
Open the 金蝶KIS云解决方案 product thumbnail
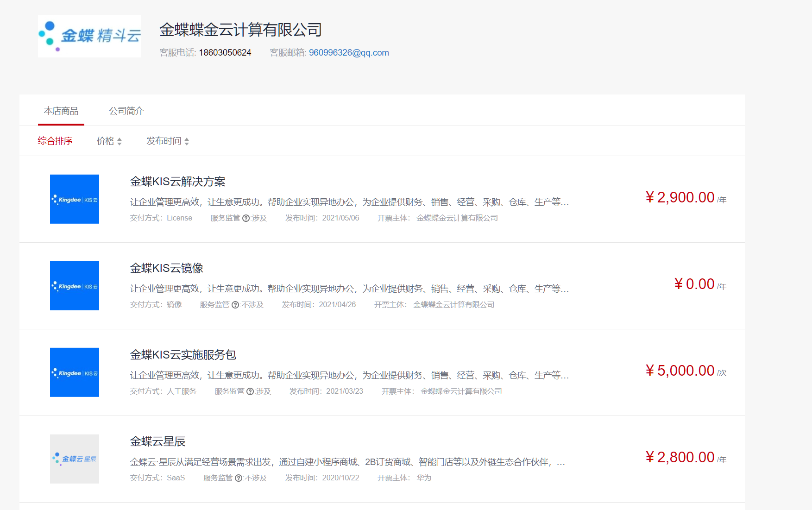tap(75, 199)
